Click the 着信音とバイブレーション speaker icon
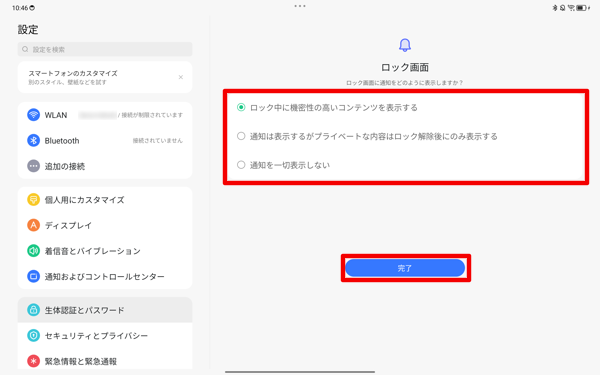 click(x=33, y=251)
